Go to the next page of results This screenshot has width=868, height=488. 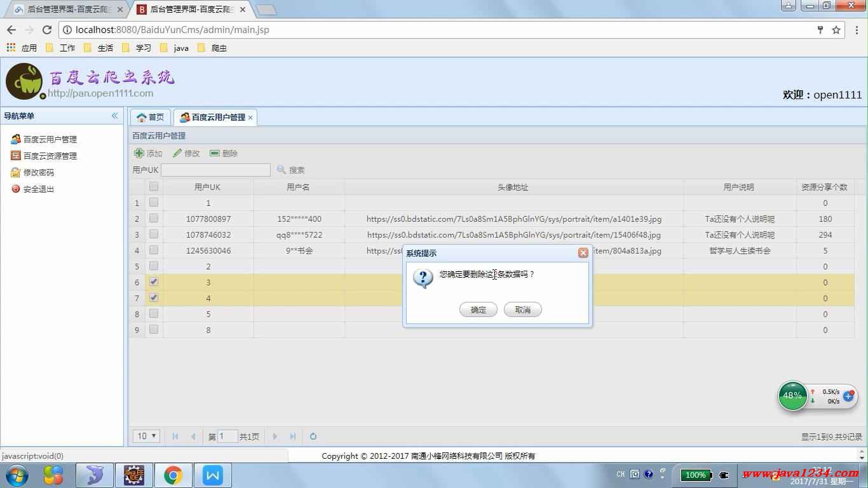click(x=275, y=437)
